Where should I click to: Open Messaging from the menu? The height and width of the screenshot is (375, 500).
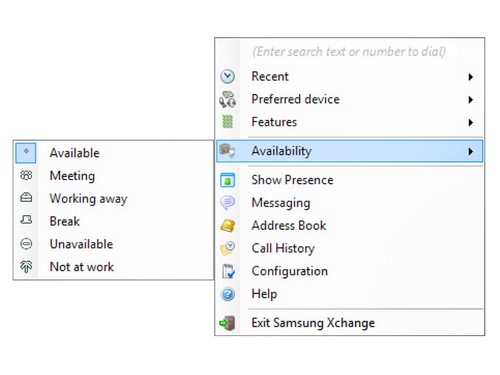(x=349, y=203)
